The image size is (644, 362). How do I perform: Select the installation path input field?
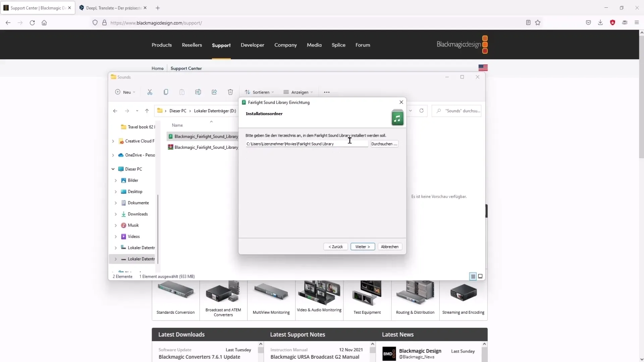(x=307, y=144)
